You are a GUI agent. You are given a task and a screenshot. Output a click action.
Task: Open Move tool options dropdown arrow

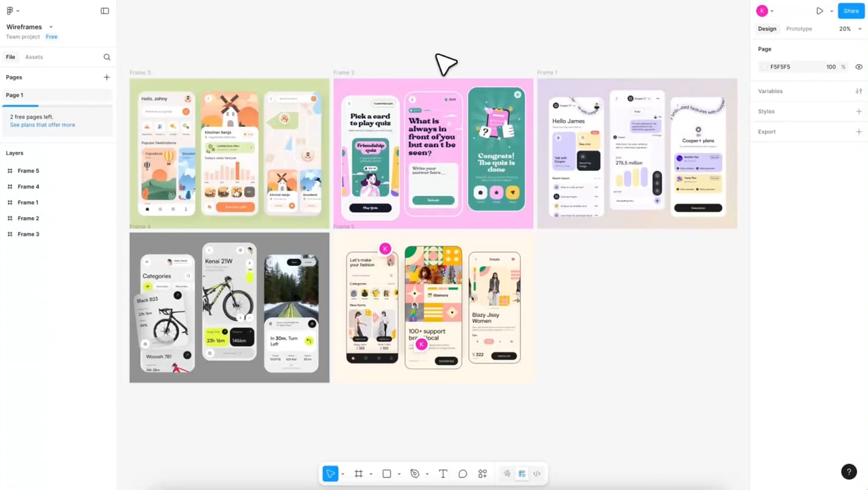click(x=342, y=474)
